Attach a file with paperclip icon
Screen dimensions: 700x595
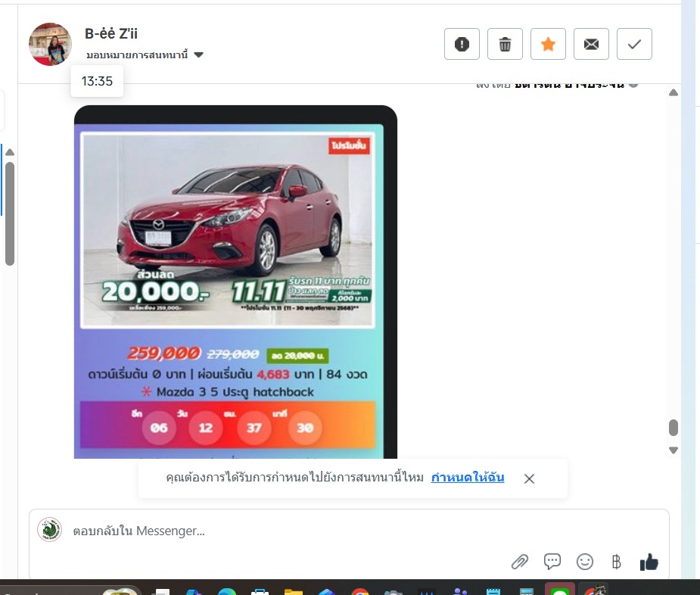pos(520,562)
